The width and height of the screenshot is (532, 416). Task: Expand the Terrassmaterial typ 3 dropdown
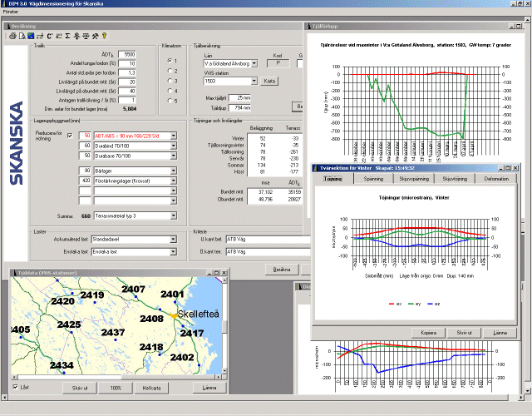pyautogui.click(x=173, y=215)
